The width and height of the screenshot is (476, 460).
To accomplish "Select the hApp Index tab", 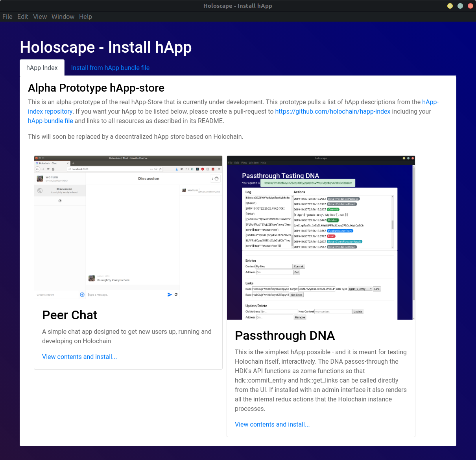I will (42, 68).
